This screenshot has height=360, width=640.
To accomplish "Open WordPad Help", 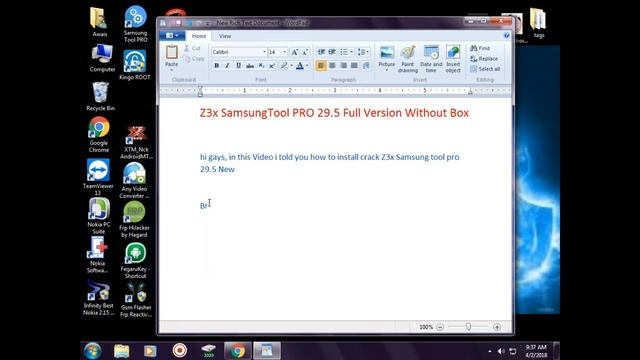I will [507, 36].
